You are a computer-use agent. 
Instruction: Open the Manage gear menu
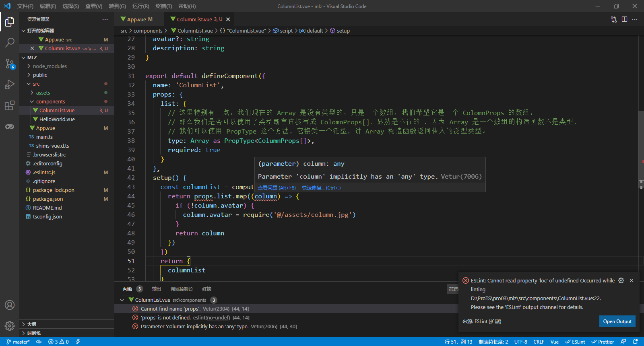coord(10,325)
